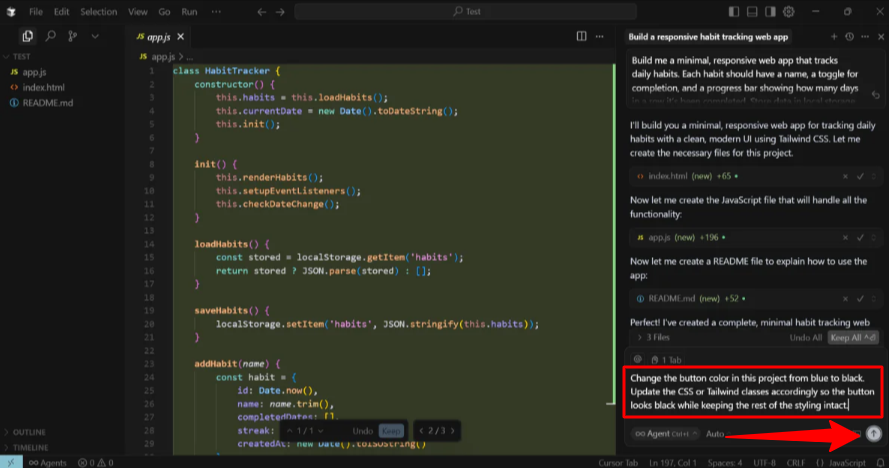This screenshot has width=889, height=468.
Task: Open the Selection menu
Action: (98, 12)
